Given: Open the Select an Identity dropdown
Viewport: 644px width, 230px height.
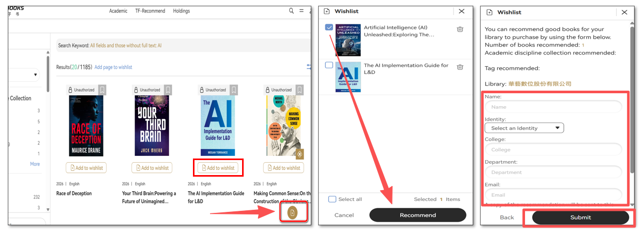Looking at the screenshot, I should tap(524, 128).
